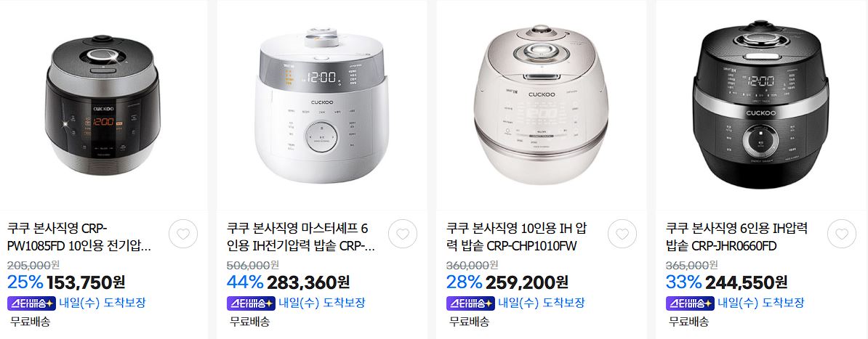Select the 153,750원 discounted price
868x339 pixels.
pos(86,282)
